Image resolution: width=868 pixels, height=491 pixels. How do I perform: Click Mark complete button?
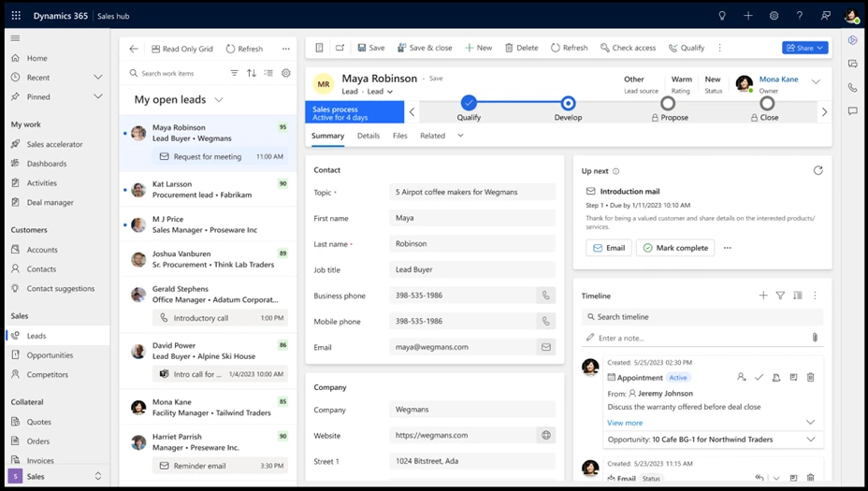click(x=675, y=248)
